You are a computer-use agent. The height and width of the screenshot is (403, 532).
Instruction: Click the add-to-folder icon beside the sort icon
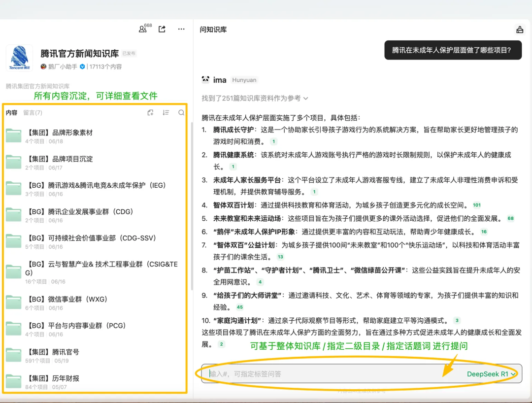pyautogui.click(x=151, y=113)
